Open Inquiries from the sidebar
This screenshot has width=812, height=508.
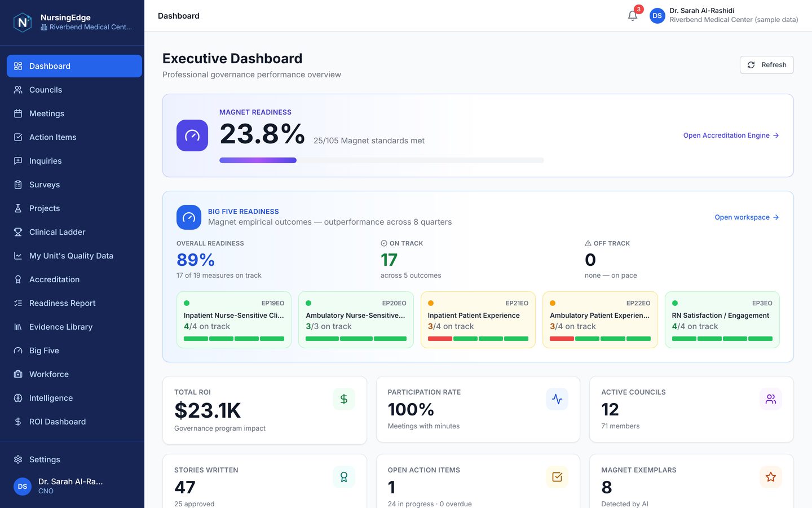74,161
